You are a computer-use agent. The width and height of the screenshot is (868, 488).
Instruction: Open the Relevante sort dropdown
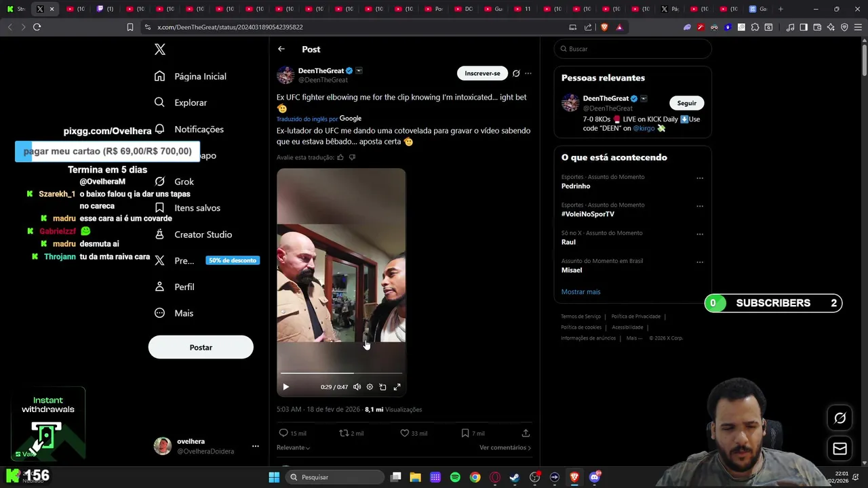coord(293,447)
